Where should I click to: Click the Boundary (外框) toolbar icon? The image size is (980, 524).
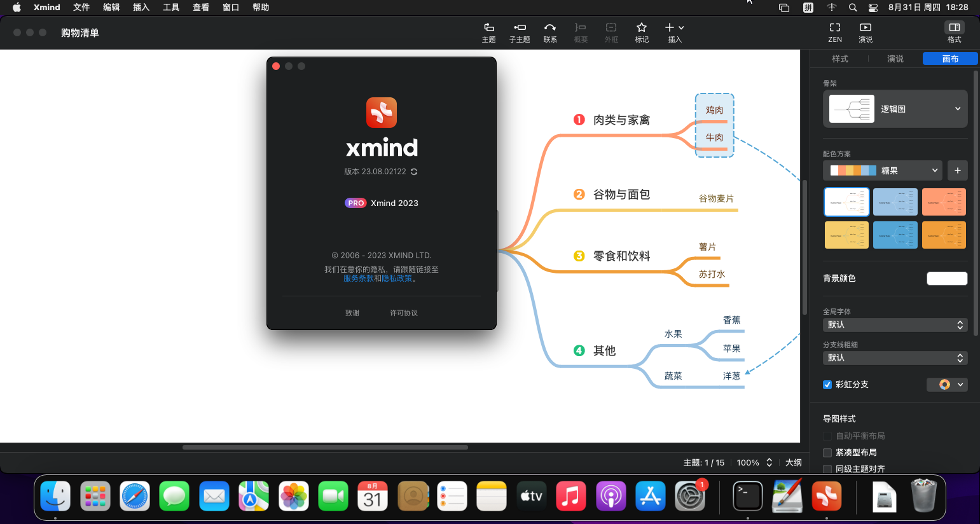(611, 27)
